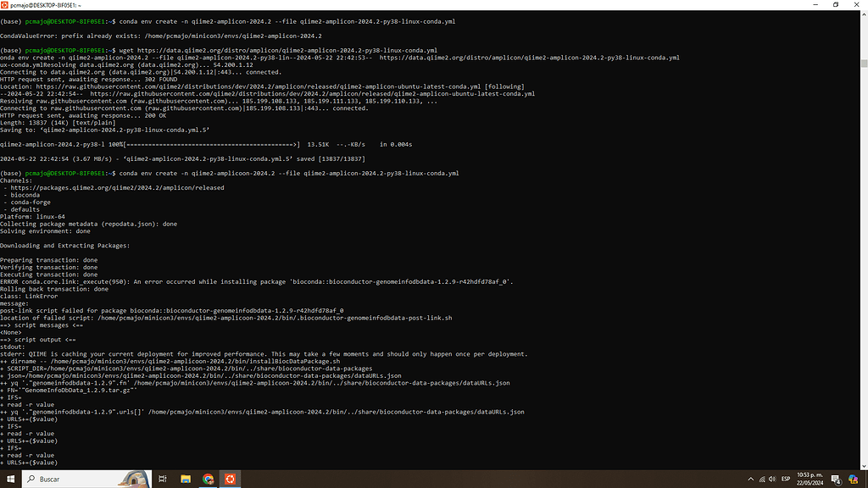This screenshot has height=488, width=868.
Task: Click the speaker volume icon in the system tray
Action: (771, 479)
